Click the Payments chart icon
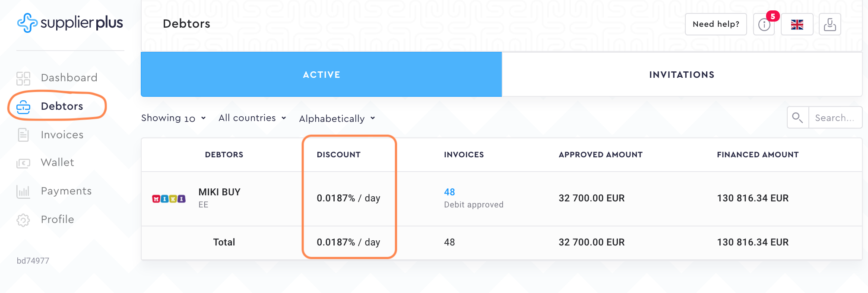The width and height of the screenshot is (868, 293). tap(23, 191)
